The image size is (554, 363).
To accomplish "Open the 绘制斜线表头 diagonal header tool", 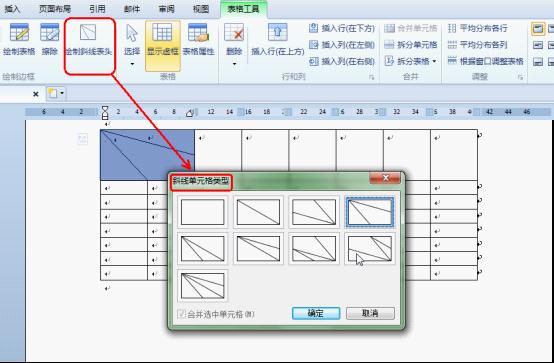I will [88, 40].
